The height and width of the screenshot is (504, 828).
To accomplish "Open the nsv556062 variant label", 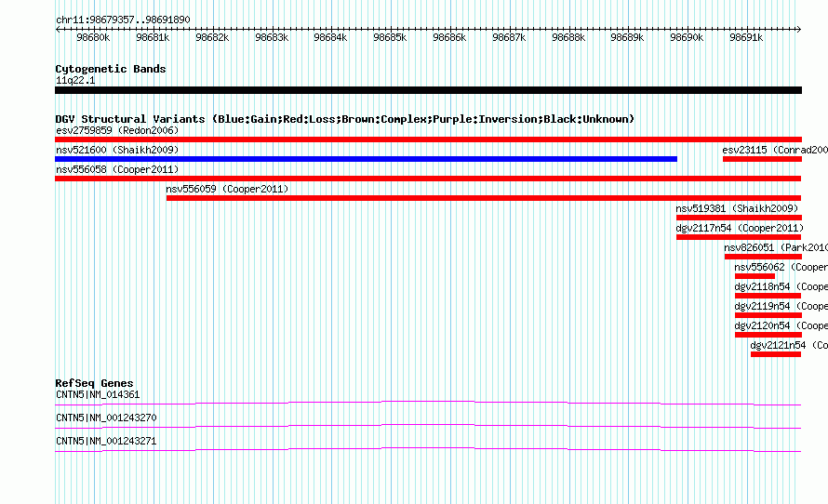I will coord(781,267).
